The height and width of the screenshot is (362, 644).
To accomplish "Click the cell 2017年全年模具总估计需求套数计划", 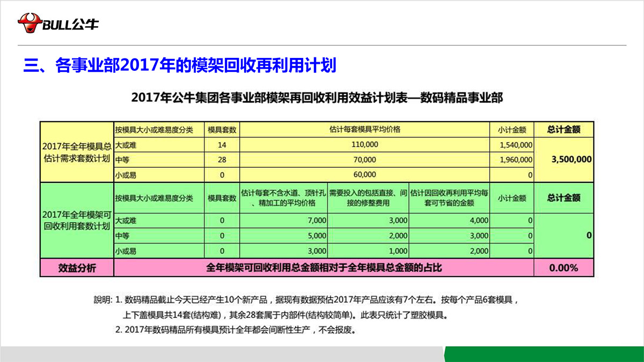I will point(77,152).
